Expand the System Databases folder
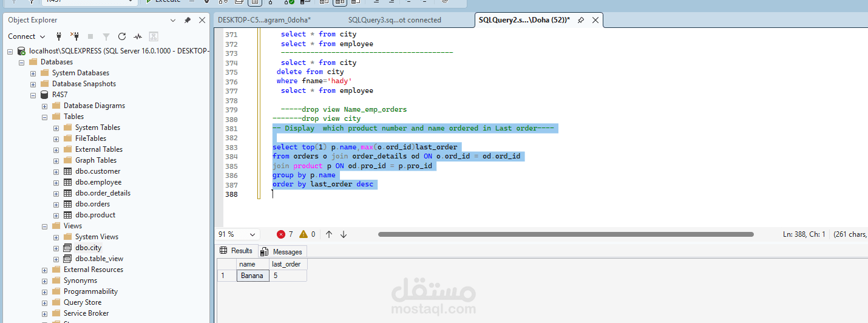The width and height of the screenshot is (868, 323). coord(33,73)
